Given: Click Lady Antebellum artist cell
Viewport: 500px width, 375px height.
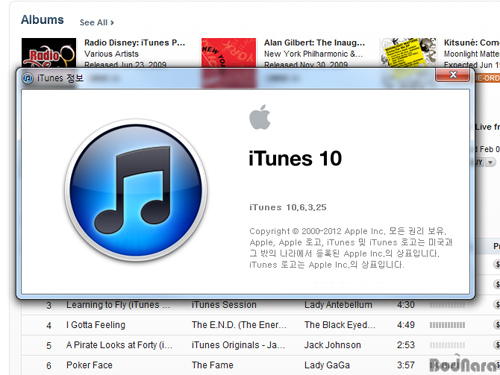Looking at the screenshot, I should point(338,305).
